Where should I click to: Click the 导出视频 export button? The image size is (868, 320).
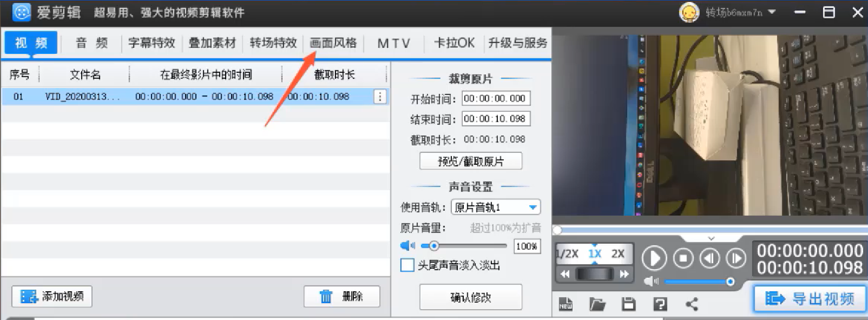[810, 298]
